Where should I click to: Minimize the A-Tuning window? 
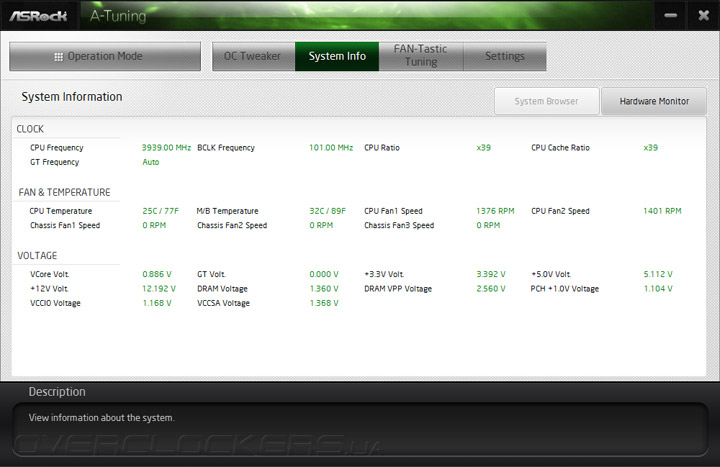[x=670, y=16]
